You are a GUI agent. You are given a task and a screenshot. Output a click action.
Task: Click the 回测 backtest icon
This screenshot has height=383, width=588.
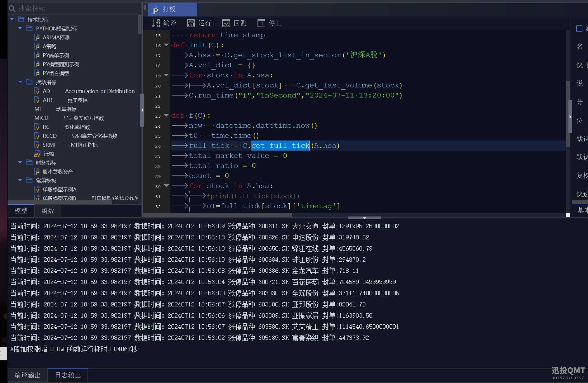point(226,23)
